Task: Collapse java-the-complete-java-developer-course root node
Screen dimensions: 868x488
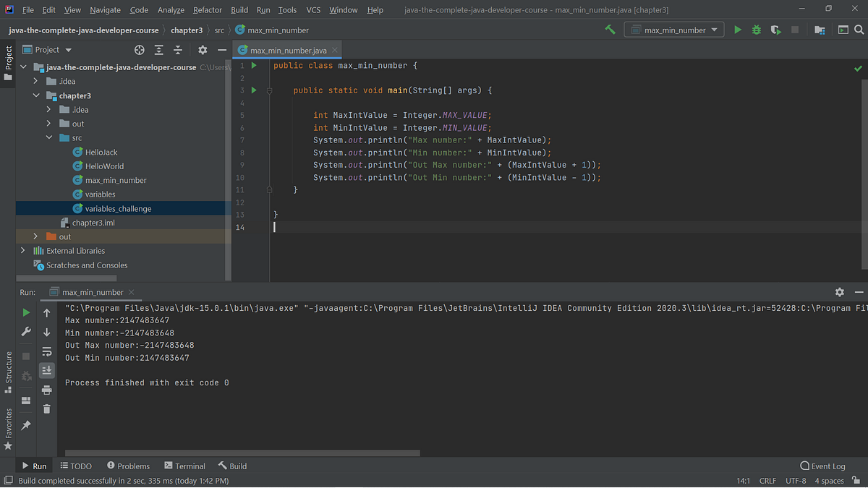Action: [23, 67]
